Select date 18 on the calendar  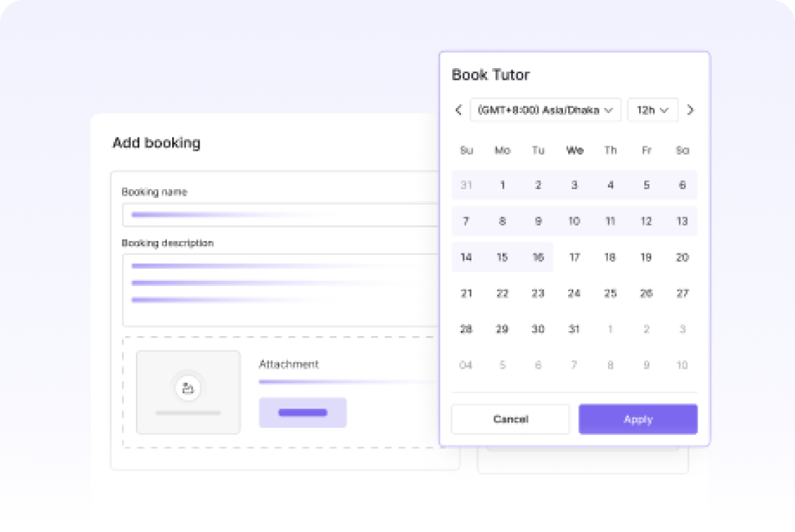pos(610,257)
